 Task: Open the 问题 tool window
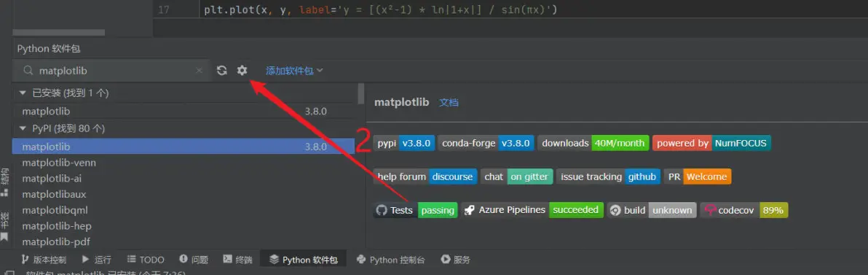[194, 260]
